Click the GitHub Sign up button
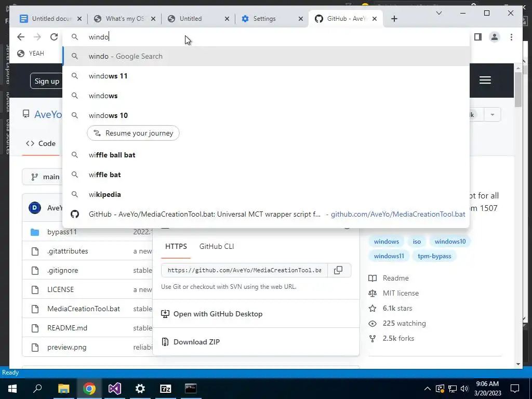 tap(46, 81)
